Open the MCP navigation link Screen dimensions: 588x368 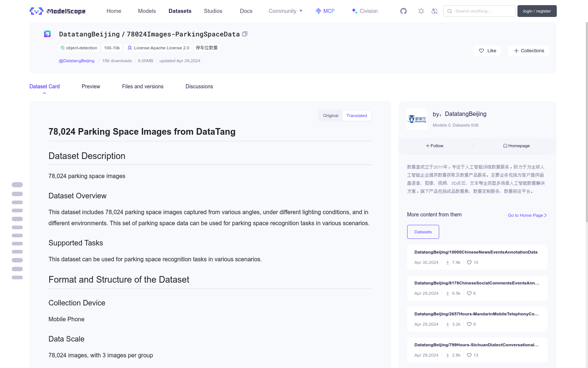[x=325, y=11]
